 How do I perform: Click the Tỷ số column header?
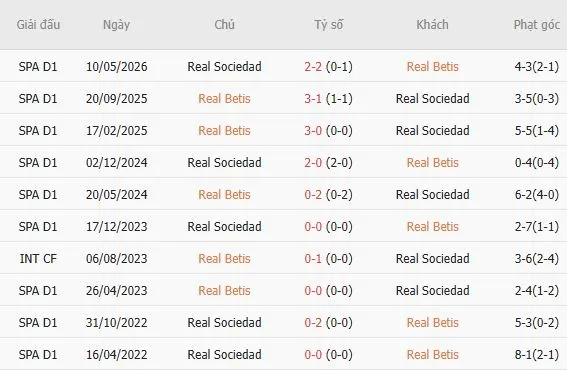coord(328,25)
